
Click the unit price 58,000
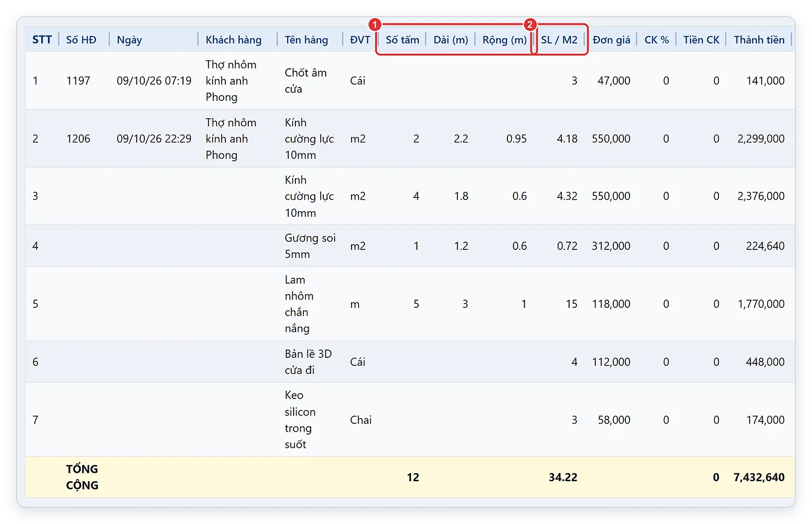614,420
